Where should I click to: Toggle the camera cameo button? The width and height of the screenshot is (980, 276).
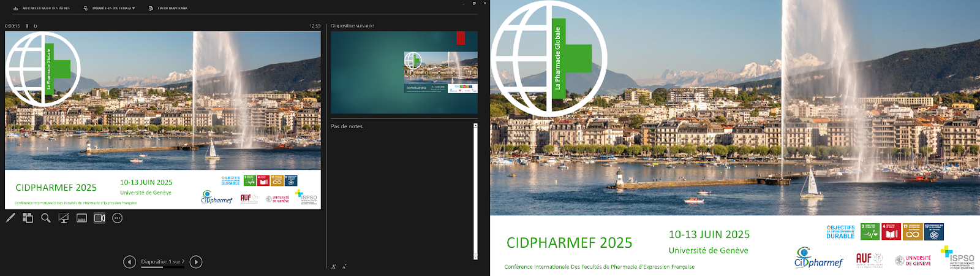(99, 218)
